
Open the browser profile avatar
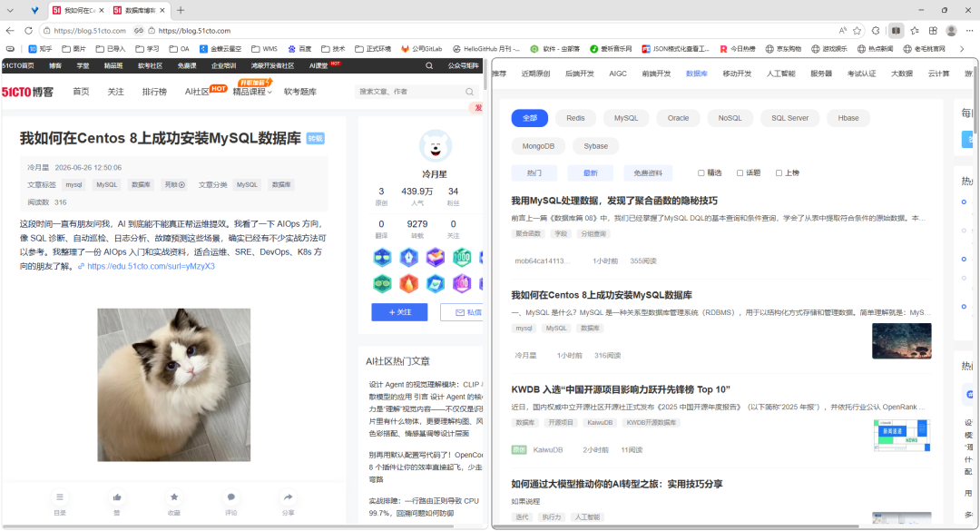coord(951,31)
